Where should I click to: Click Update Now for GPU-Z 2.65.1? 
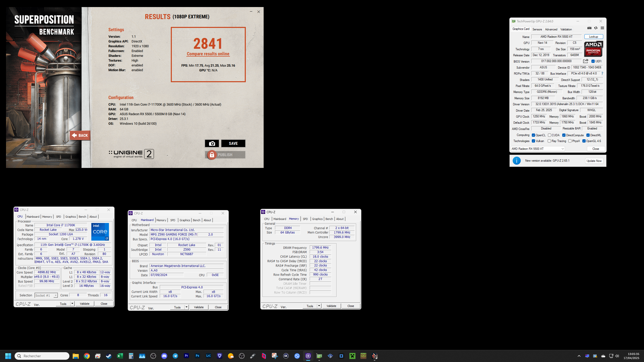(x=594, y=161)
